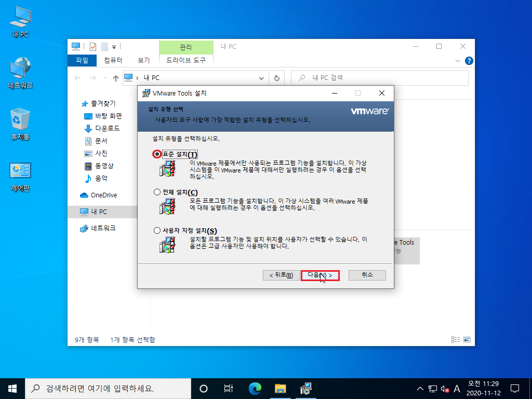The height and width of the screenshot is (399, 532).
Task: Launch Microsoft Edge from taskbar
Action: coord(255,389)
